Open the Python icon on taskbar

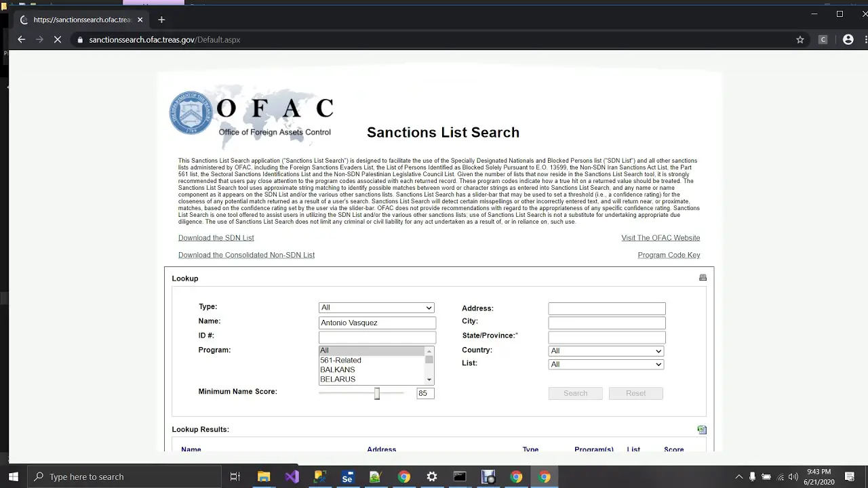[320, 476]
